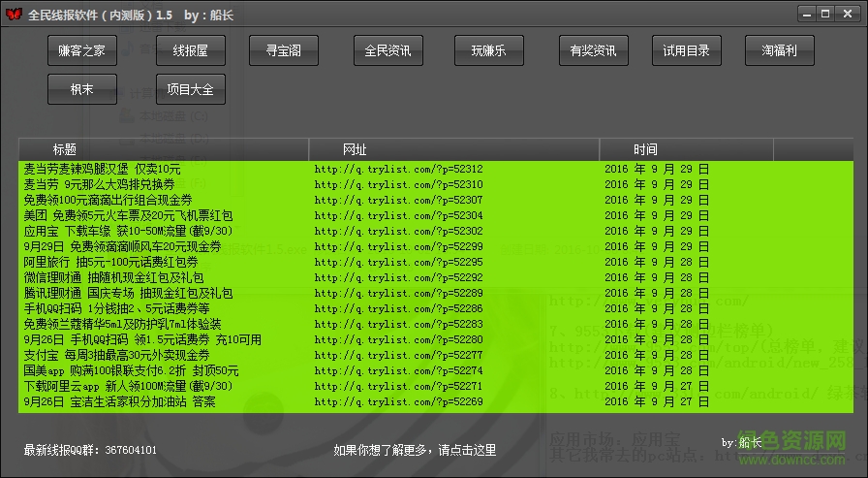Click URL ending ?p=52307
Screen dimensions: 868x478
(398, 200)
